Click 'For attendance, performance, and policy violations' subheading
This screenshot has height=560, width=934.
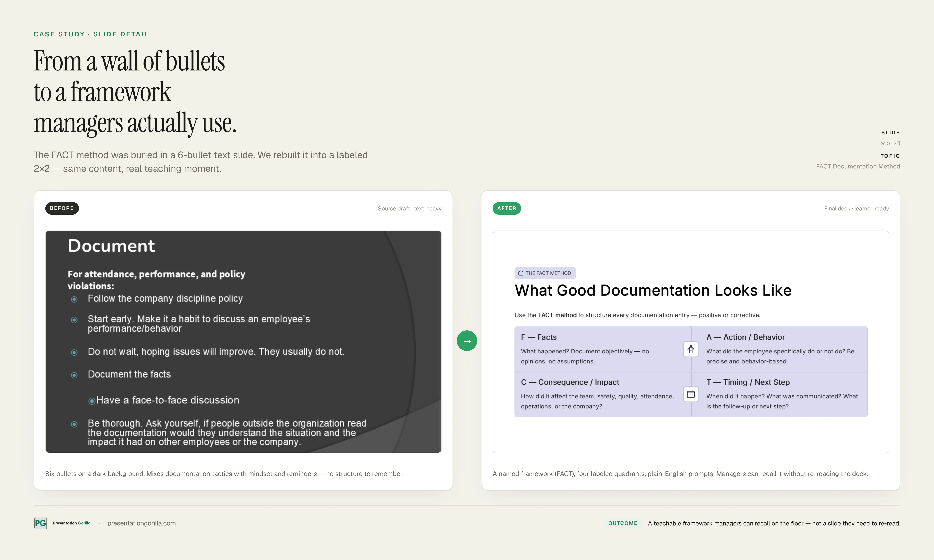pyautogui.click(x=156, y=280)
